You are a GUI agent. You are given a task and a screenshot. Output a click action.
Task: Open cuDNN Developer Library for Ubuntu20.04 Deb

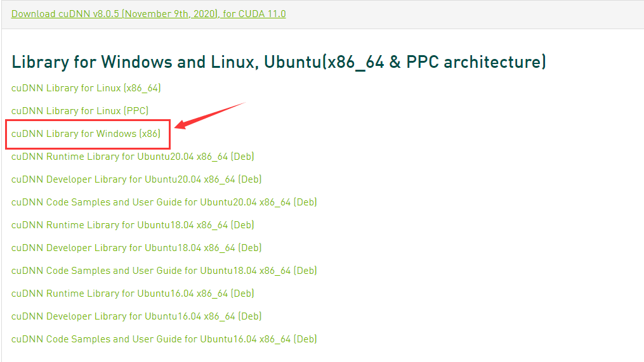pyautogui.click(x=136, y=179)
